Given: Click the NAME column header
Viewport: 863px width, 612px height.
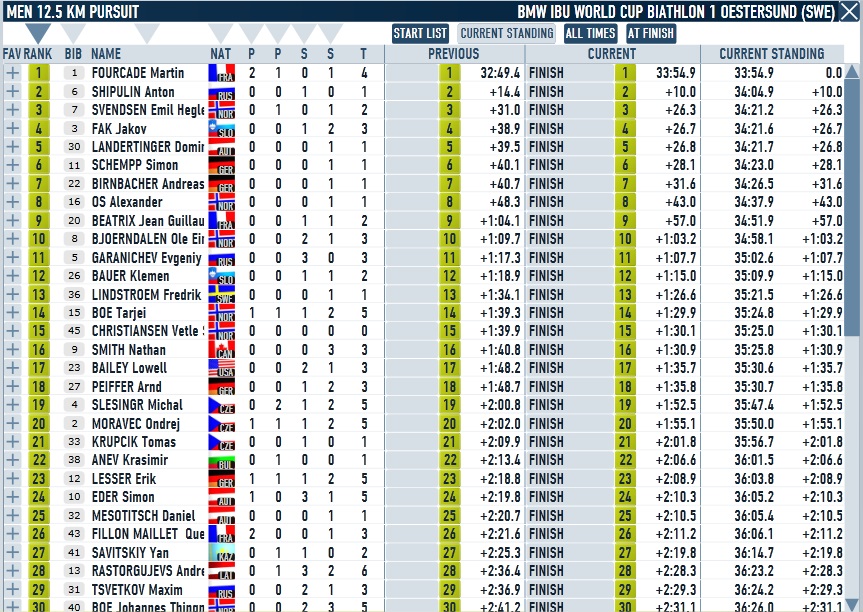Looking at the screenshot, I should [106, 54].
